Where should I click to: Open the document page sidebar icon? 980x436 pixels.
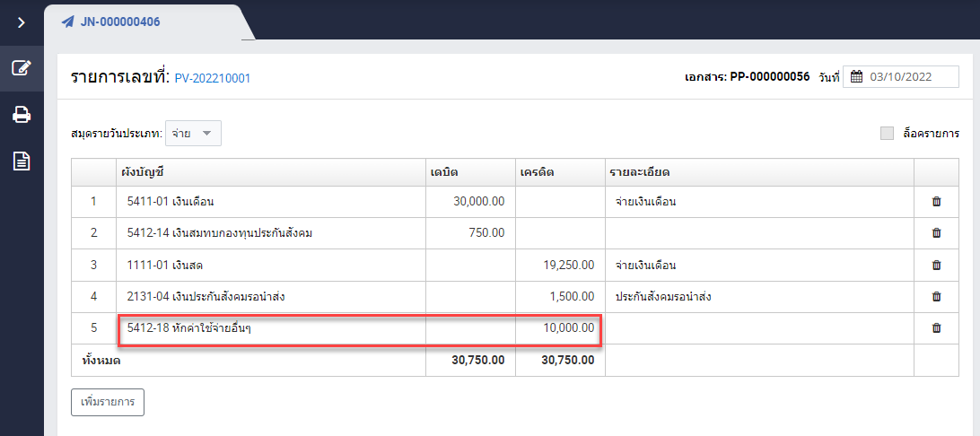(22, 161)
